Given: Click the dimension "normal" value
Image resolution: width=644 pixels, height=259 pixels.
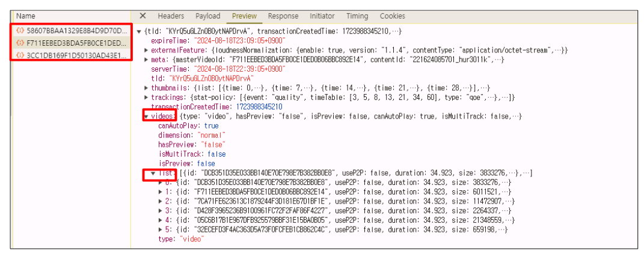Looking at the screenshot, I should point(212,136).
